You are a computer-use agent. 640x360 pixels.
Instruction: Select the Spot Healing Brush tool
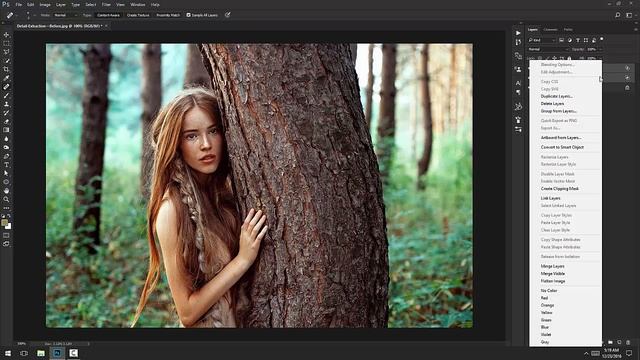click(x=6, y=87)
